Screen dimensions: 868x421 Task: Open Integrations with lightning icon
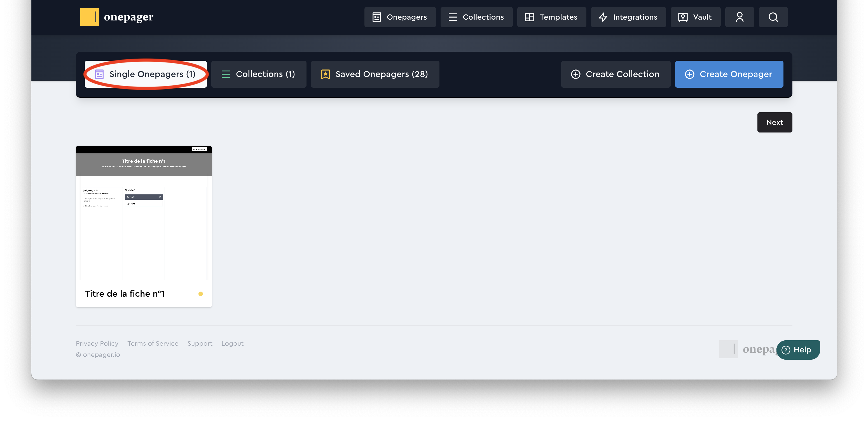628,17
